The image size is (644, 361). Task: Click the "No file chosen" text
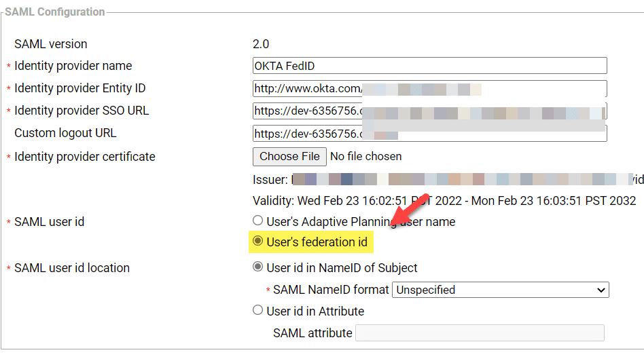(x=365, y=156)
